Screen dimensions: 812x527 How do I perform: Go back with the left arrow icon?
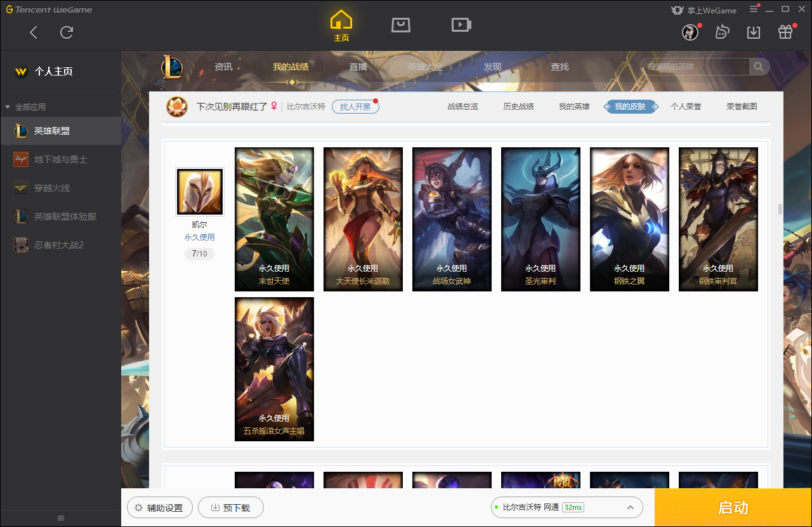pos(34,32)
